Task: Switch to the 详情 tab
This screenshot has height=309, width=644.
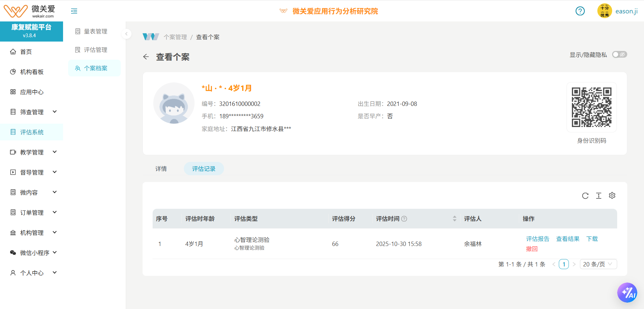Action: coord(161,169)
